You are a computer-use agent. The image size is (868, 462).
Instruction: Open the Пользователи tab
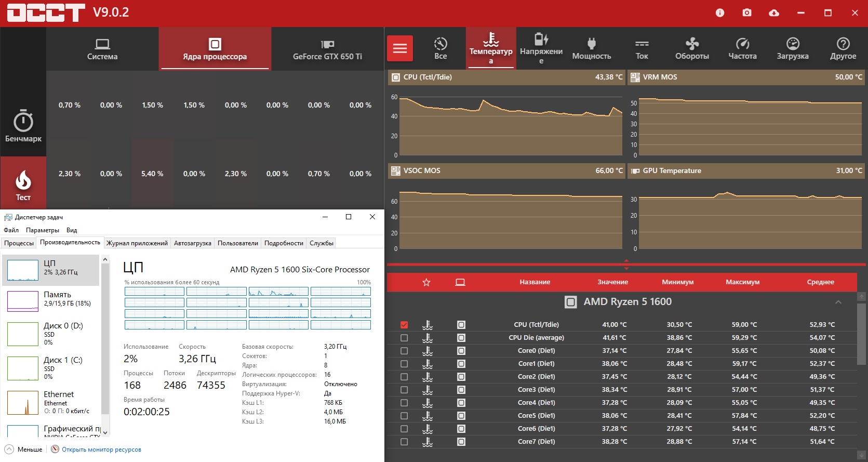pyautogui.click(x=238, y=243)
